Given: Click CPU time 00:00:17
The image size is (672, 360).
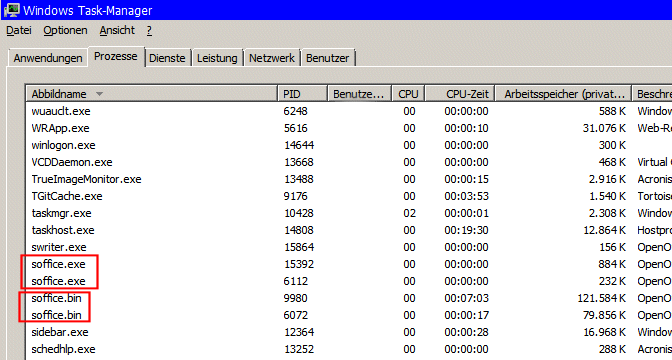Looking at the screenshot, I should coord(466,315).
